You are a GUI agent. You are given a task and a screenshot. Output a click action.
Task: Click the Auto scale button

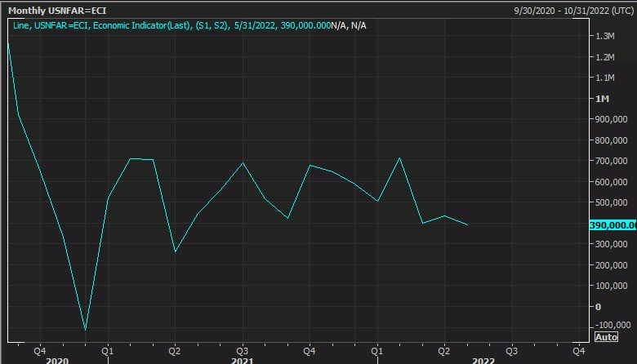(x=606, y=337)
